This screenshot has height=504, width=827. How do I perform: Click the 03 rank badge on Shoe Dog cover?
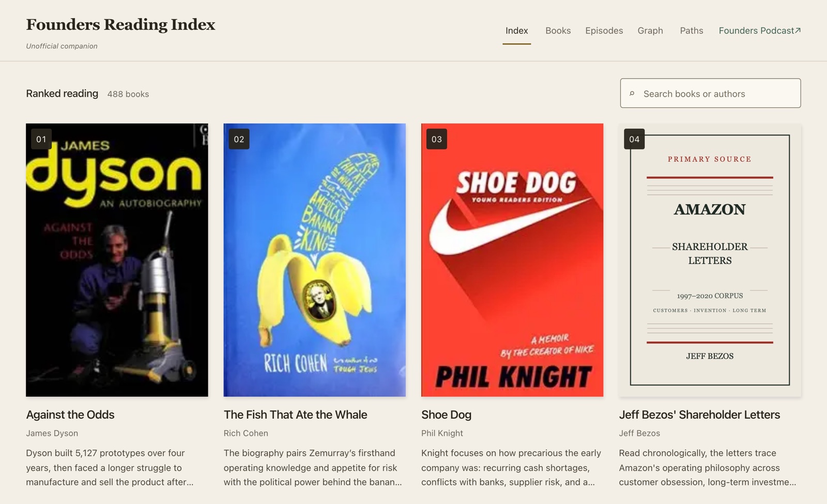(437, 139)
